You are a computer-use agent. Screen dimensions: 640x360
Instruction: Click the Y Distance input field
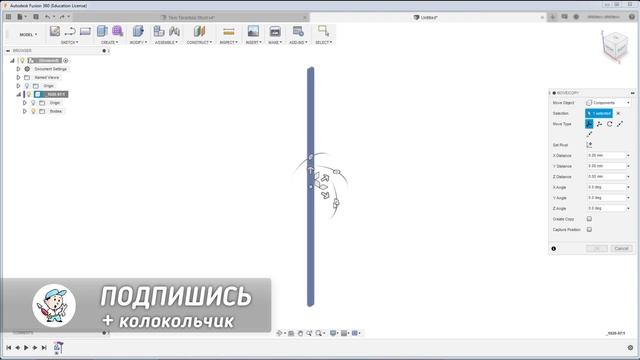coord(606,166)
